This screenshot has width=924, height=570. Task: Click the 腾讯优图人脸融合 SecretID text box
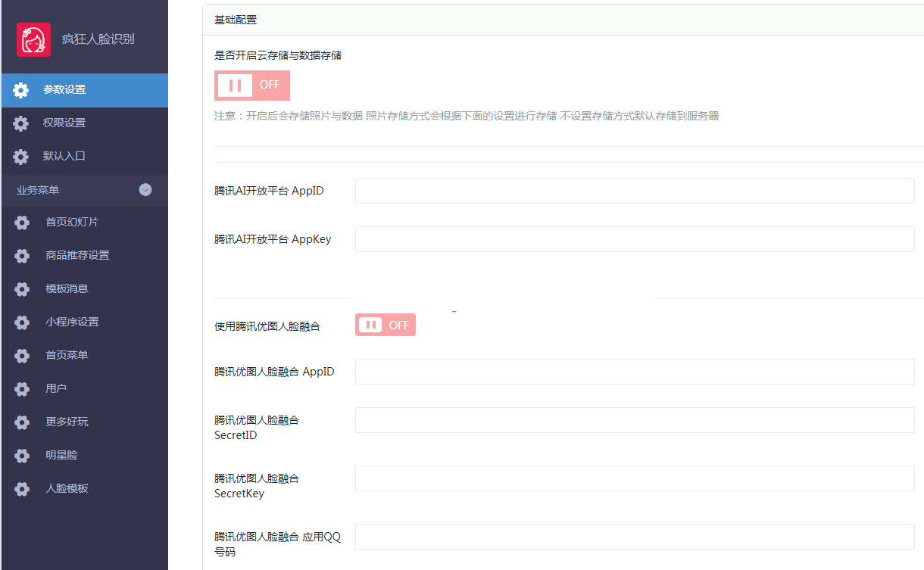(634, 420)
